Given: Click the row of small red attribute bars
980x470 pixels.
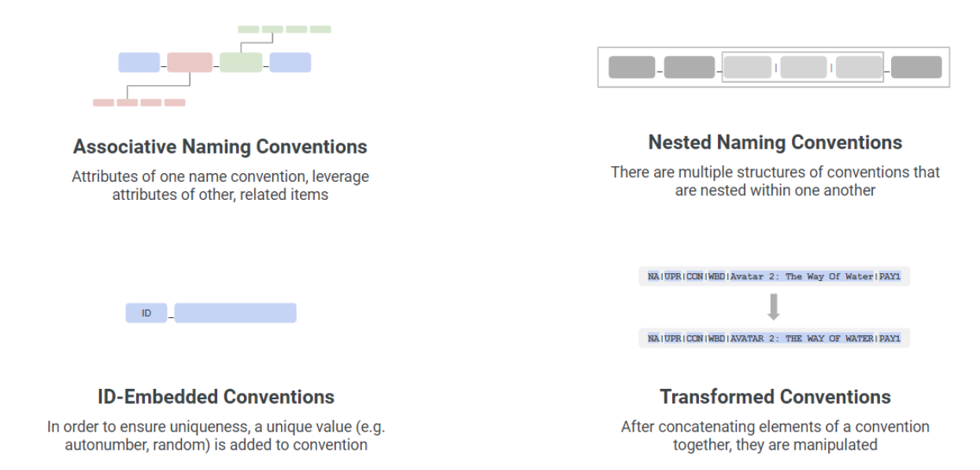Looking at the screenshot, I should 139,102.
